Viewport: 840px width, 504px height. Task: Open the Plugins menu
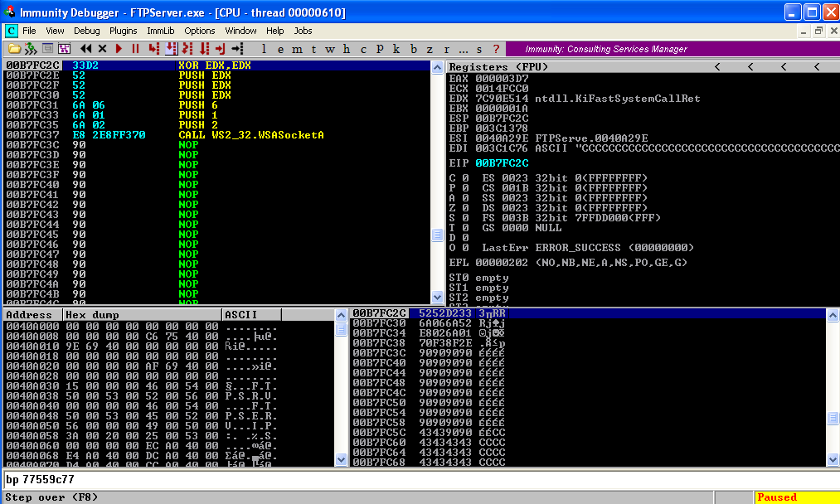124,31
